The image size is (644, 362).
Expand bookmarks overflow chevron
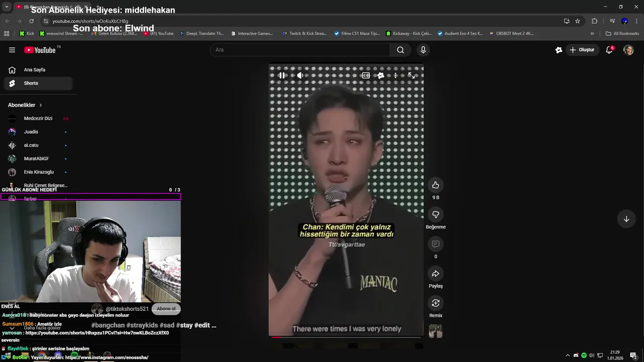pos(592,34)
